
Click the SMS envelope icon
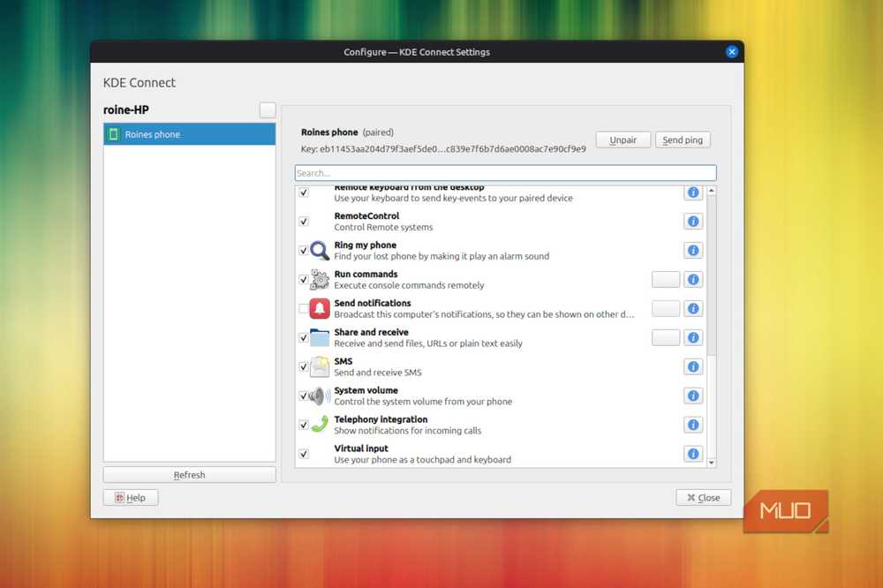320,366
